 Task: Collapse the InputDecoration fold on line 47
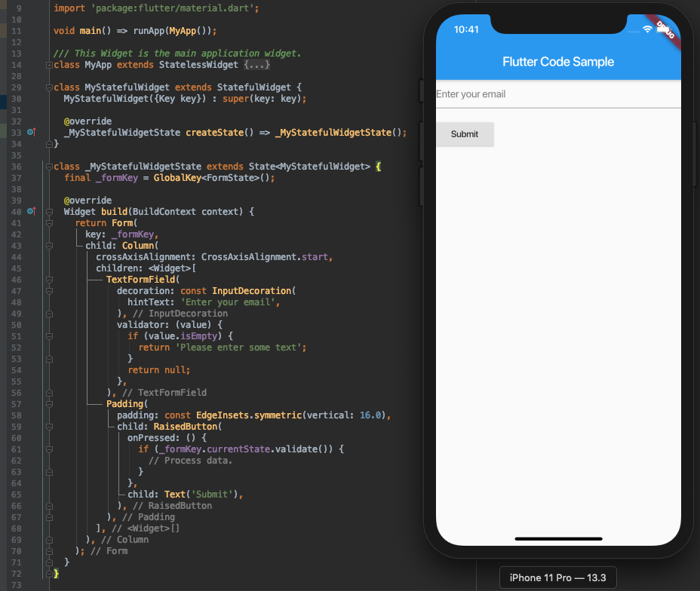[x=49, y=291]
